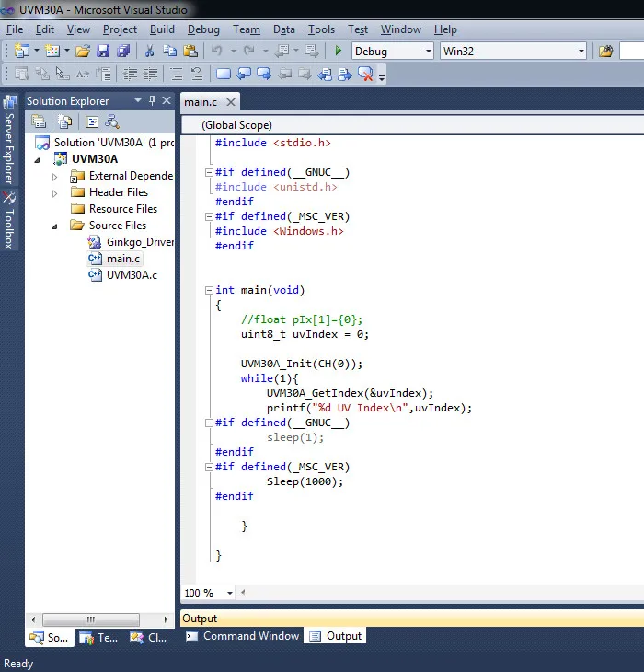
Task: Collapse the int main(void) code block
Action: (x=209, y=290)
